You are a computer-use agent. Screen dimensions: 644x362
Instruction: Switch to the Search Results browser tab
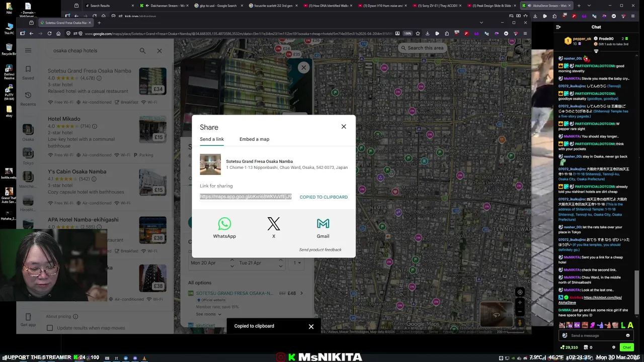tap(108, 6)
